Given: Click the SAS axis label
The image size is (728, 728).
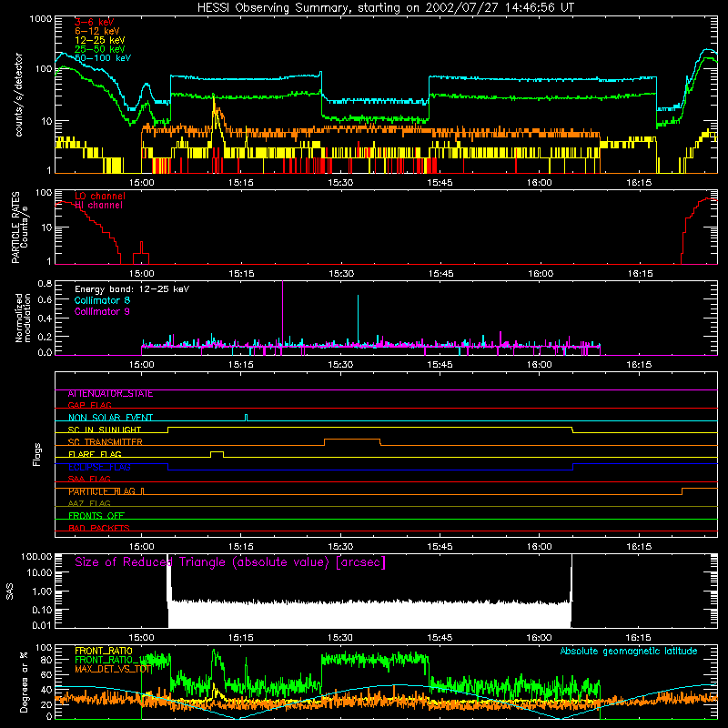Looking at the screenshot, I should pyautogui.click(x=10, y=591).
